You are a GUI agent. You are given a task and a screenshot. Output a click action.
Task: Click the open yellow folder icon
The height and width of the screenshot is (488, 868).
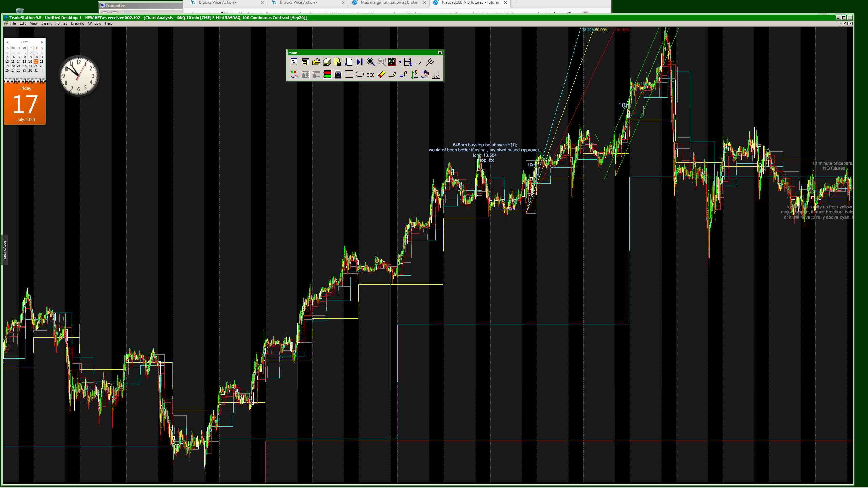(x=316, y=62)
